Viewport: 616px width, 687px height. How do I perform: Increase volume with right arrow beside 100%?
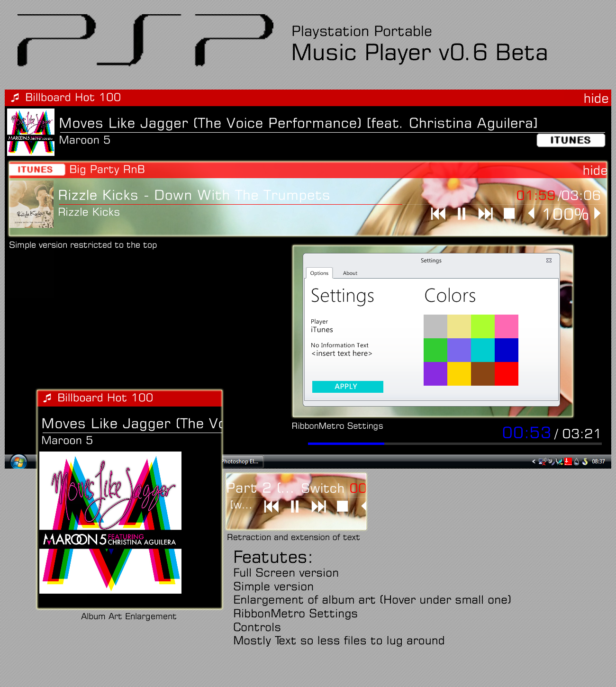(x=598, y=214)
